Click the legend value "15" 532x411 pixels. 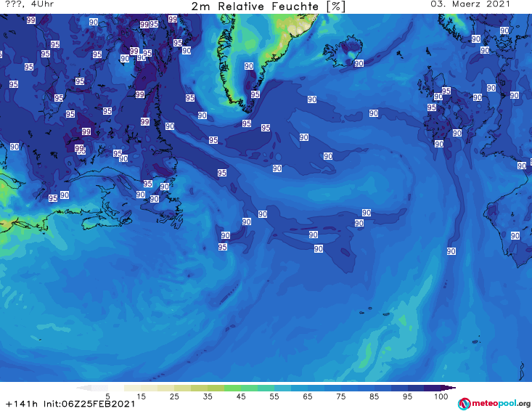141,396
